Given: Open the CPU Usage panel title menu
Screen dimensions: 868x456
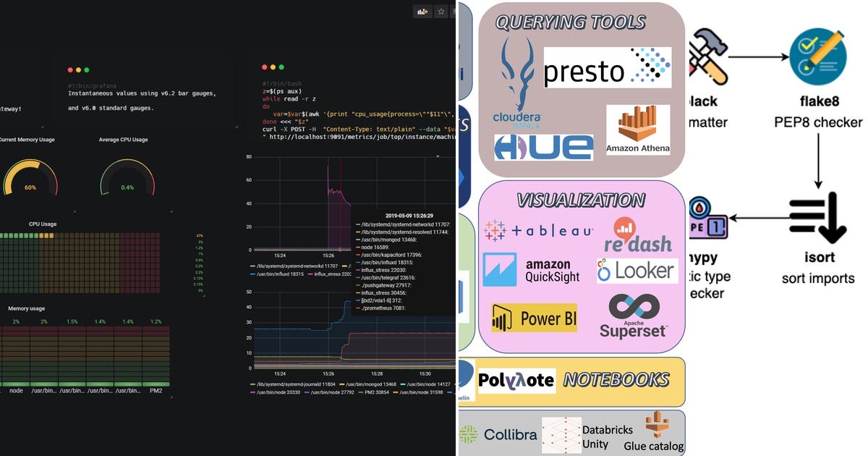Looking at the screenshot, I should tap(43, 224).
